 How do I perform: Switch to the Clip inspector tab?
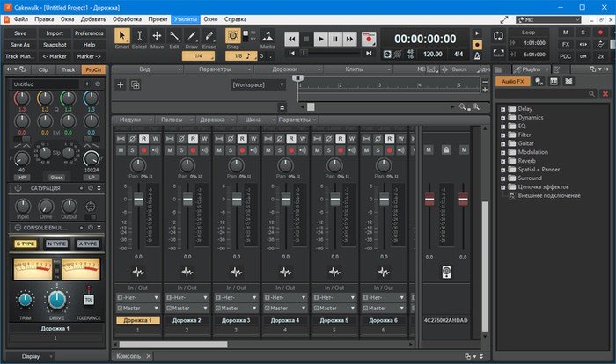pyautogui.click(x=43, y=69)
